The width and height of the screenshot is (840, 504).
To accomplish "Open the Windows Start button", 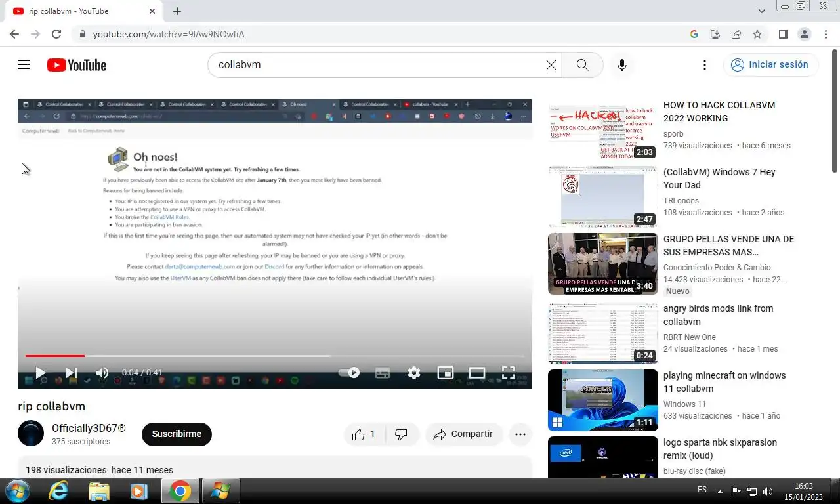I will coord(16,491).
